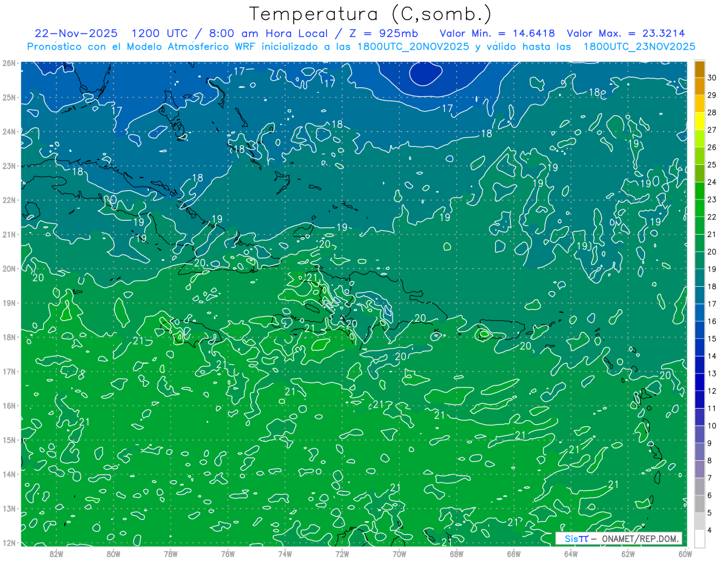This screenshot has width=728, height=562.
Task: Click the longitude label '70W'
Action: point(399,554)
